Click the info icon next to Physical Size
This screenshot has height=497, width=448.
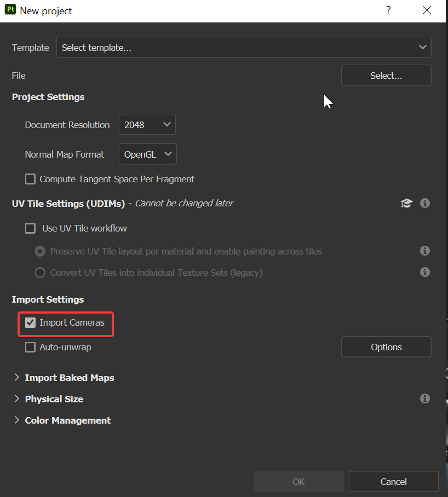click(x=424, y=398)
